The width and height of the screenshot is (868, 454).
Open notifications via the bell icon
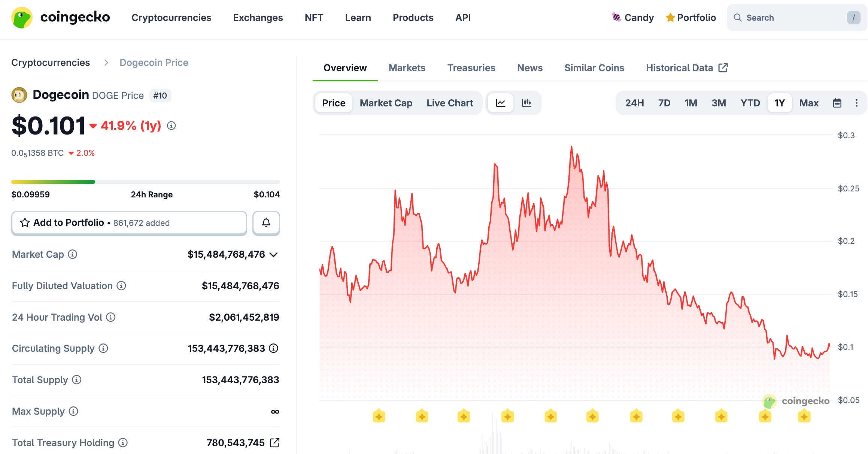click(266, 223)
